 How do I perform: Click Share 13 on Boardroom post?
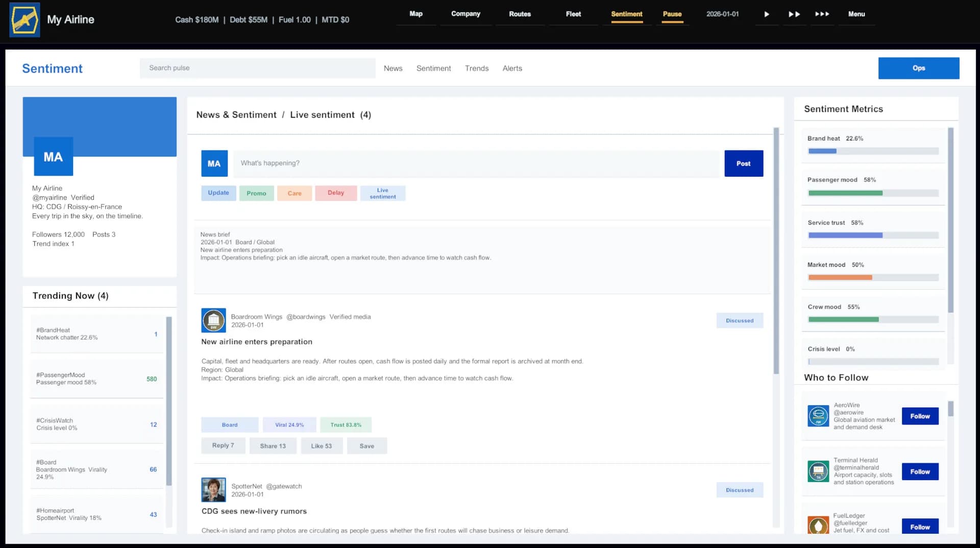273,446
